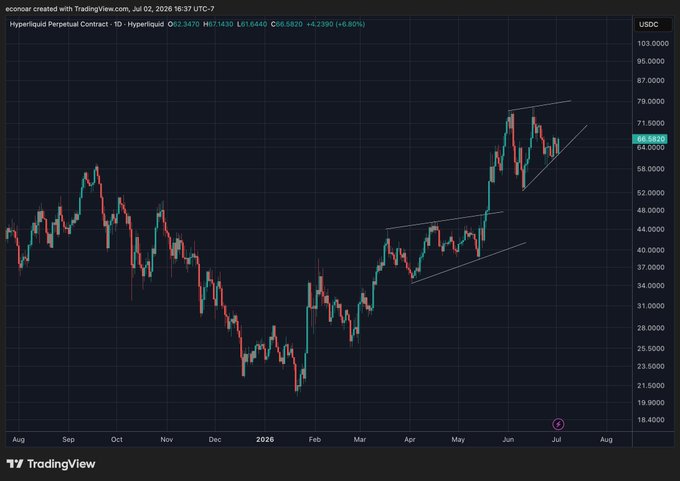
Task: Click the Mar label on time axis
Action: point(360,439)
